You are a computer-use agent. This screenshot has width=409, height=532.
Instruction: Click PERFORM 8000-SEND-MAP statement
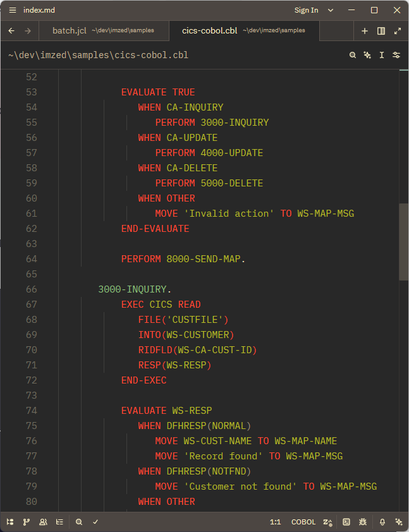[x=183, y=259]
